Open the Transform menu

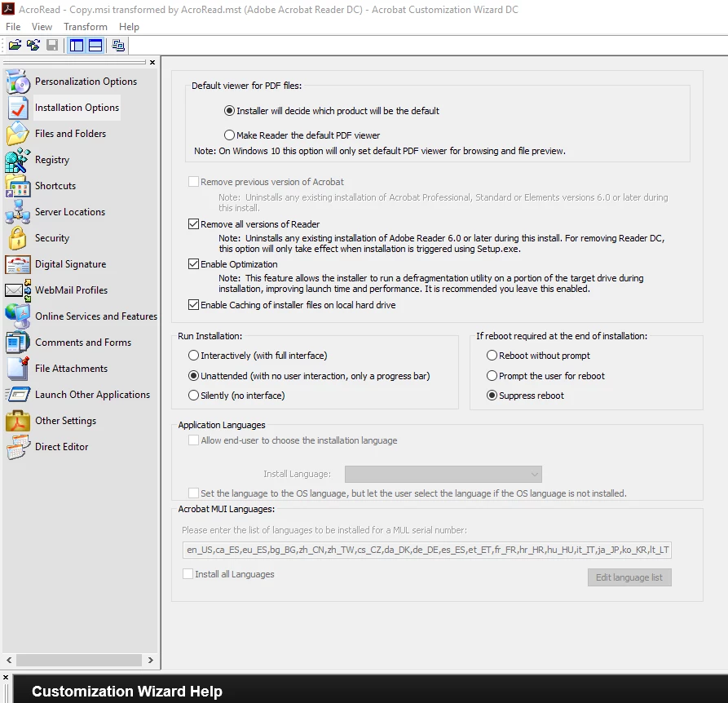pos(86,27)
